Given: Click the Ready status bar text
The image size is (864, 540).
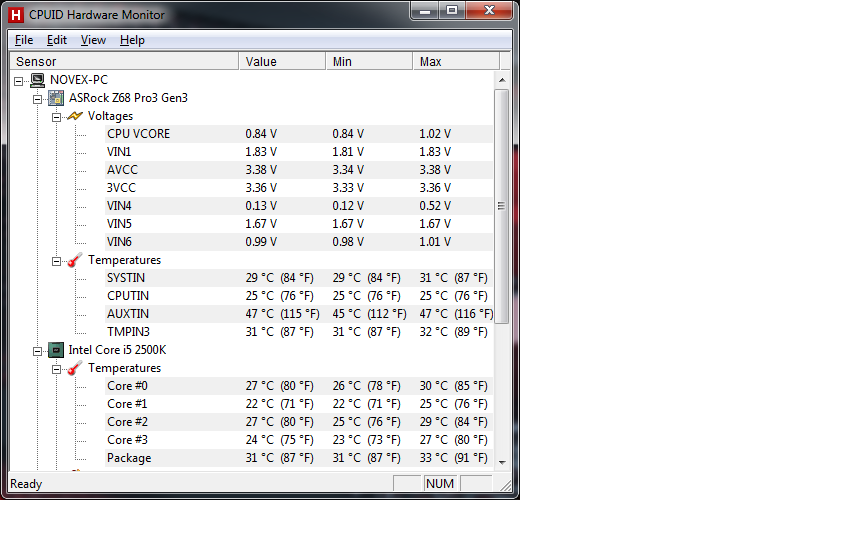Looking at the screenshot, I should tap(26, 484).
